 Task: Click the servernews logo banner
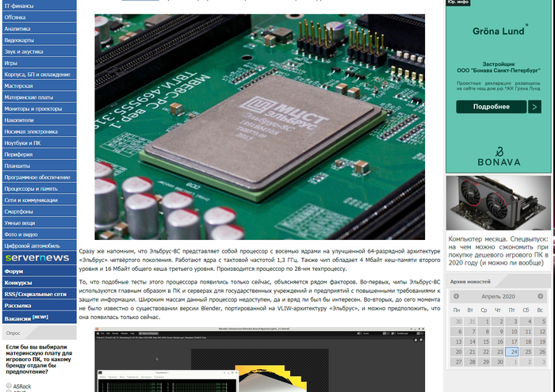(40, 257)
